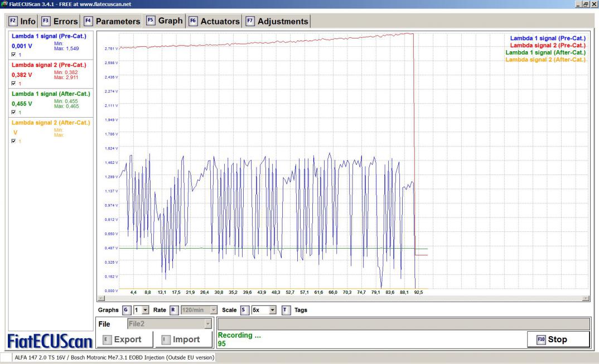Click the graph's horizontal scrollbar track
The height and width of the screenshot is (364, 599).
(x=335, y=299)
